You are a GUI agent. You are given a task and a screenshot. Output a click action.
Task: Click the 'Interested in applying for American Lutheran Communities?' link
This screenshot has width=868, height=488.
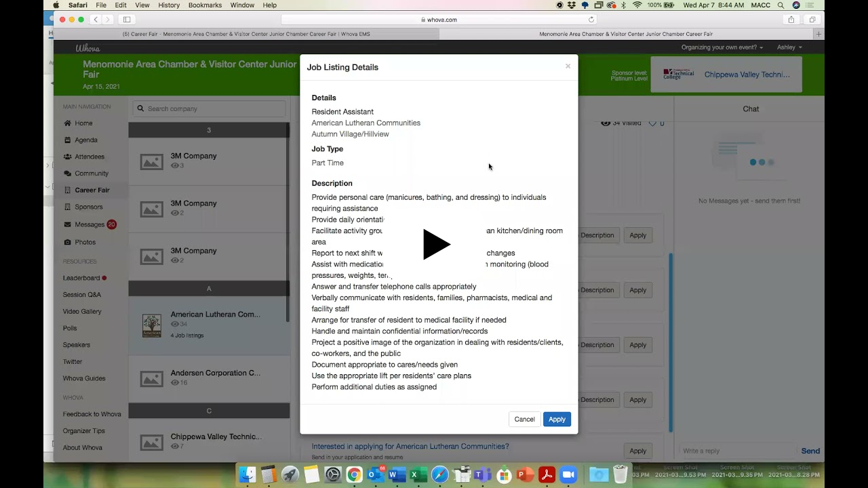(410, 447)
